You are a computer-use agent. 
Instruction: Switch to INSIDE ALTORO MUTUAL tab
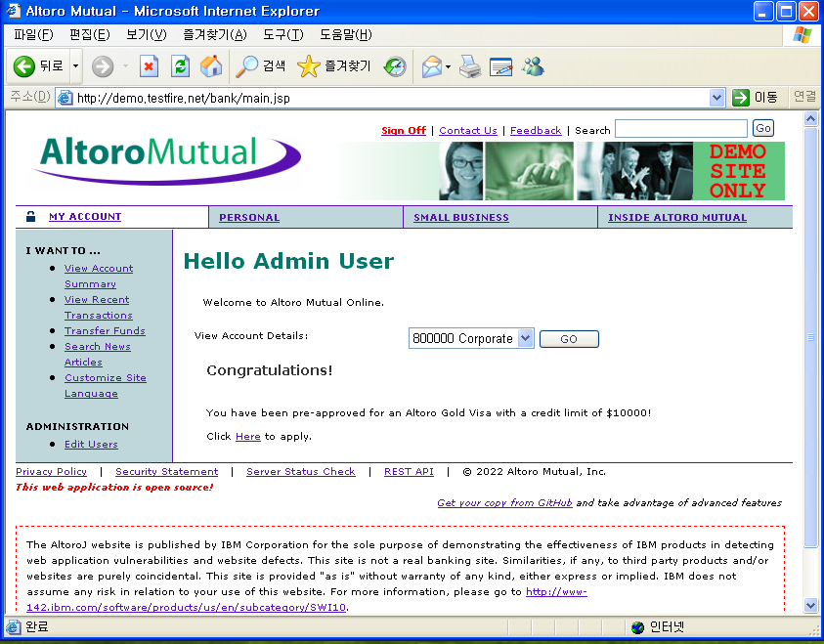[676, 218]
